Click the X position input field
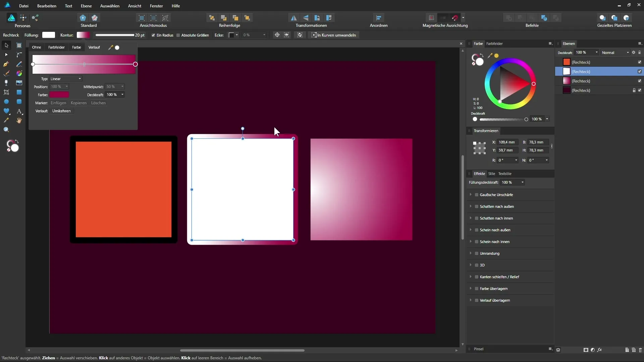 coord(508,142)
